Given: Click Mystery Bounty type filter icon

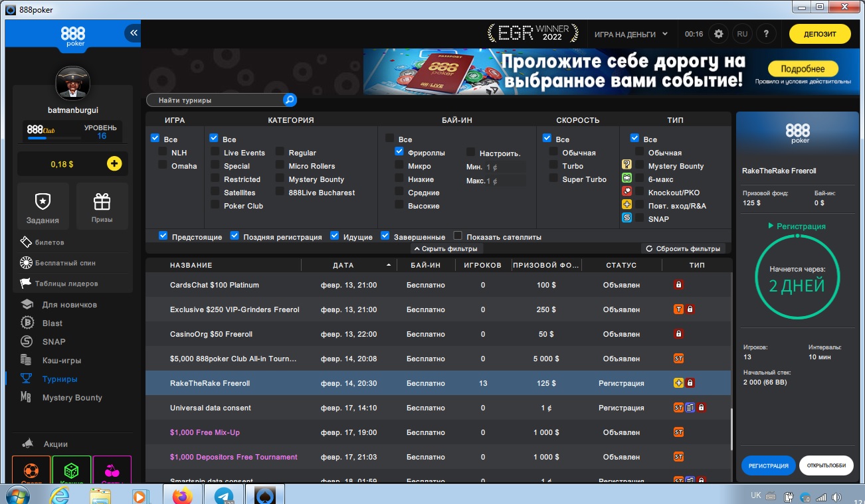Looking at the screenshot, I should click(626, 165).
